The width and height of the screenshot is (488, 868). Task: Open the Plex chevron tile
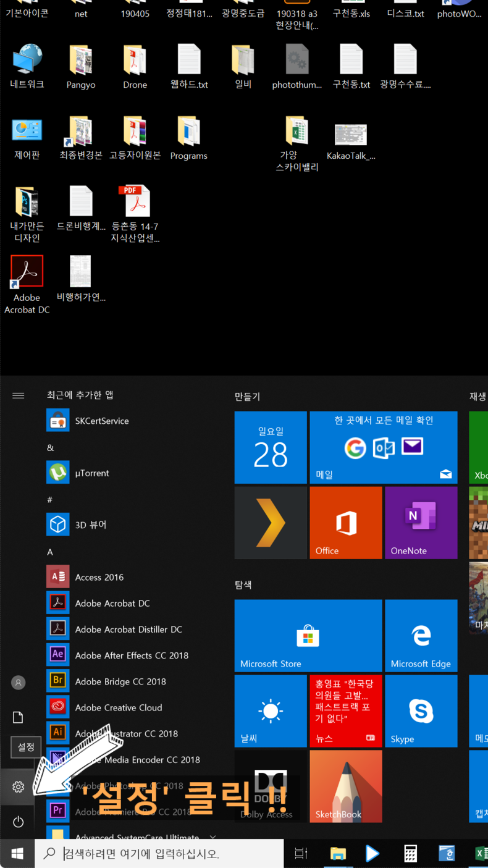coord(271,523)
